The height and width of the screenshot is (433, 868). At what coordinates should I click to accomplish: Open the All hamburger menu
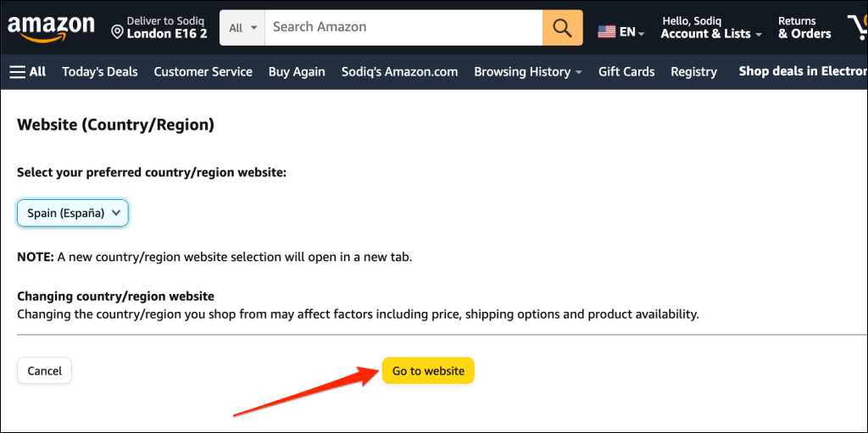point(28,72)
